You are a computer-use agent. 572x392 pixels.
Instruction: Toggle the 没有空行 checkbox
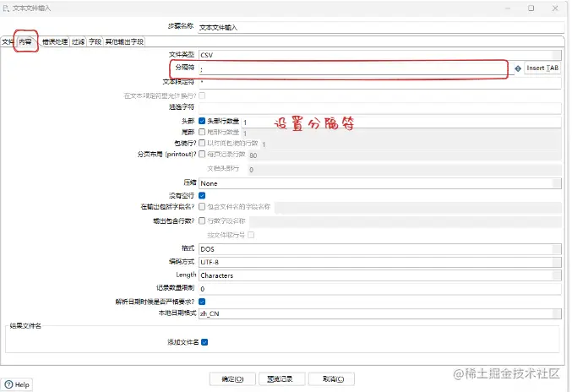point(202,196)
